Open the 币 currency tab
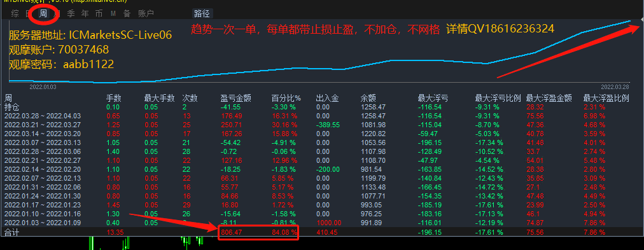 click(x=99, y=13)
